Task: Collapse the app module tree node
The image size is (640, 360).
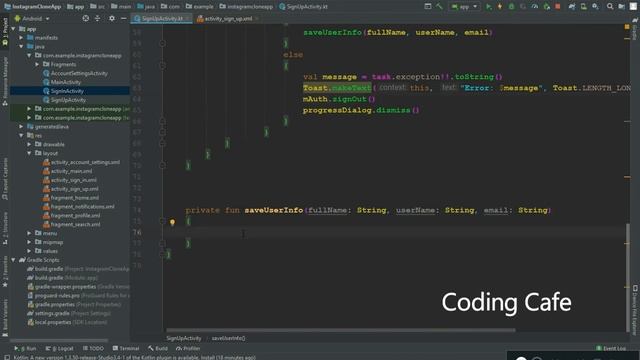Action: (x=13, y=29)
